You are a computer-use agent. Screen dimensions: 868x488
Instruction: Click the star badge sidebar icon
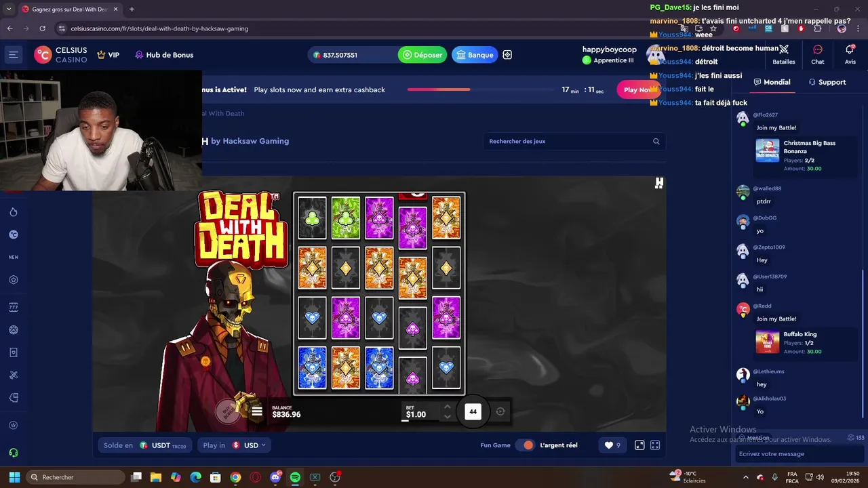14,425
